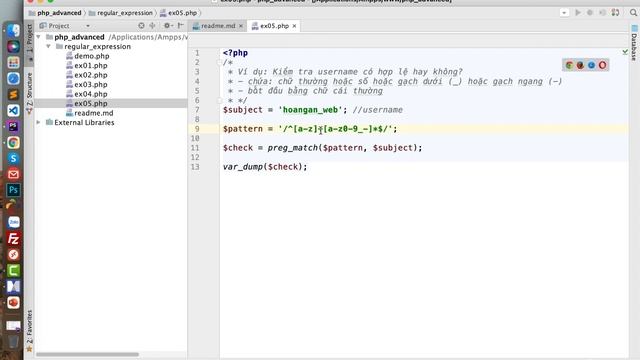640x360 pixels.
Task: Open FileZilla from the dock
Action: 13,238
